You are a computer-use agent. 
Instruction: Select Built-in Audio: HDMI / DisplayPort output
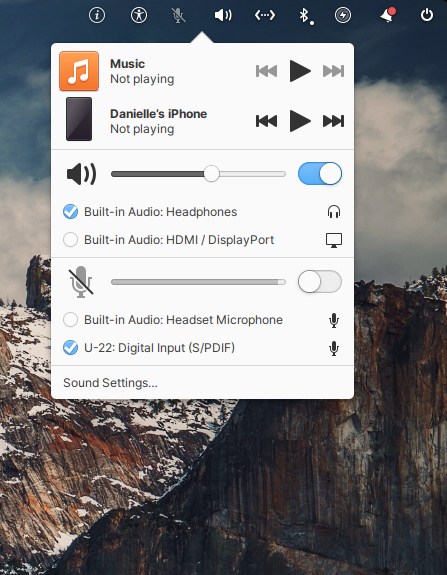70,240
